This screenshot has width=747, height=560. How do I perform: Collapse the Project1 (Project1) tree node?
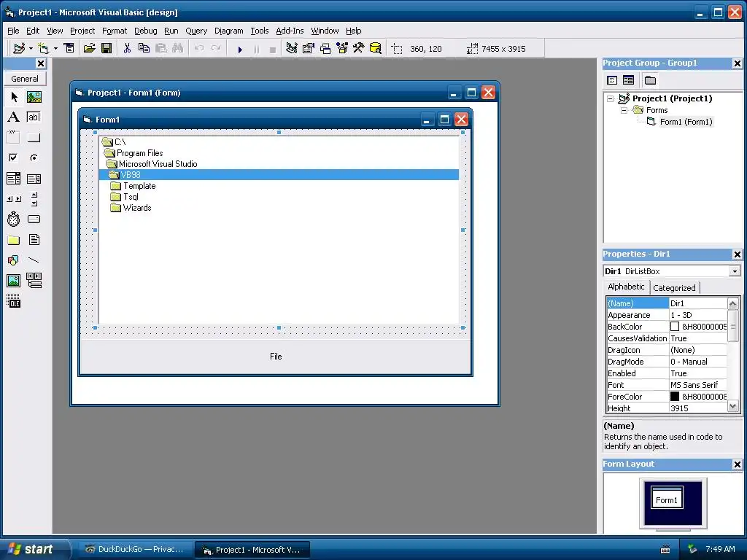click(611, 98)
